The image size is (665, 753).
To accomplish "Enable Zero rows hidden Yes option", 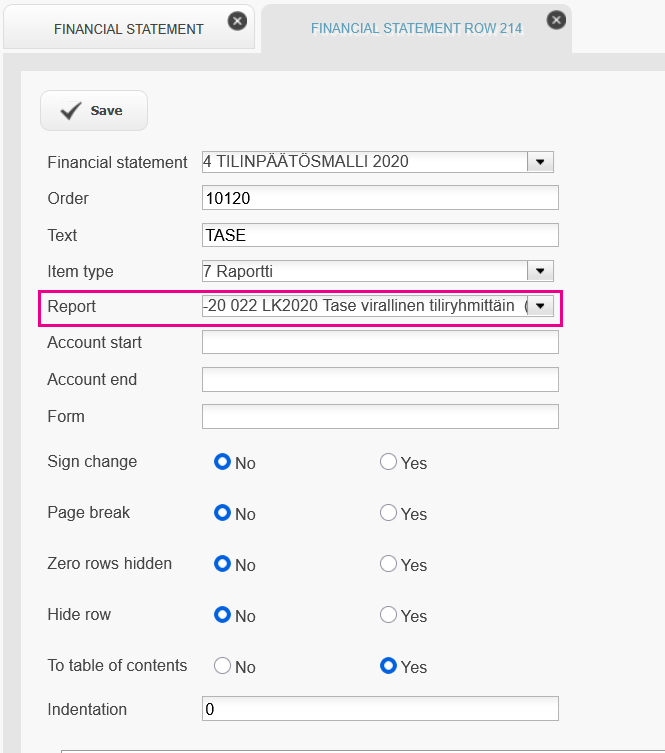I will coord(388,564).
